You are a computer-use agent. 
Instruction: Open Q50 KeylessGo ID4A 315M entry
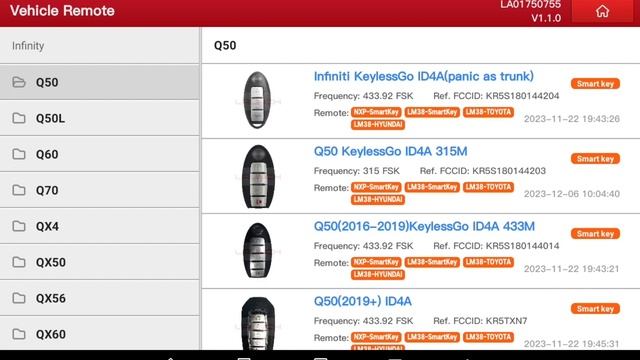(390, 151)
